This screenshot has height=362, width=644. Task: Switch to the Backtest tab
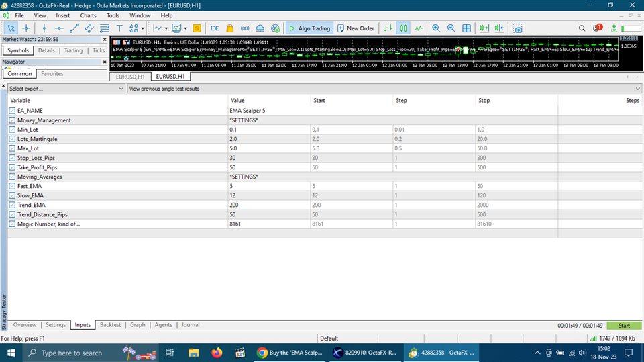[111, 325]
